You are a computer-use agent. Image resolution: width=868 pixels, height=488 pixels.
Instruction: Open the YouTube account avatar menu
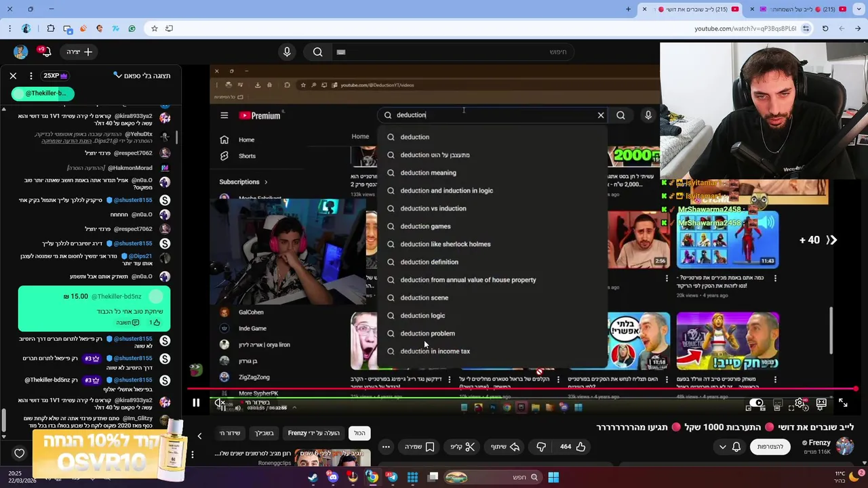[20, 52]
